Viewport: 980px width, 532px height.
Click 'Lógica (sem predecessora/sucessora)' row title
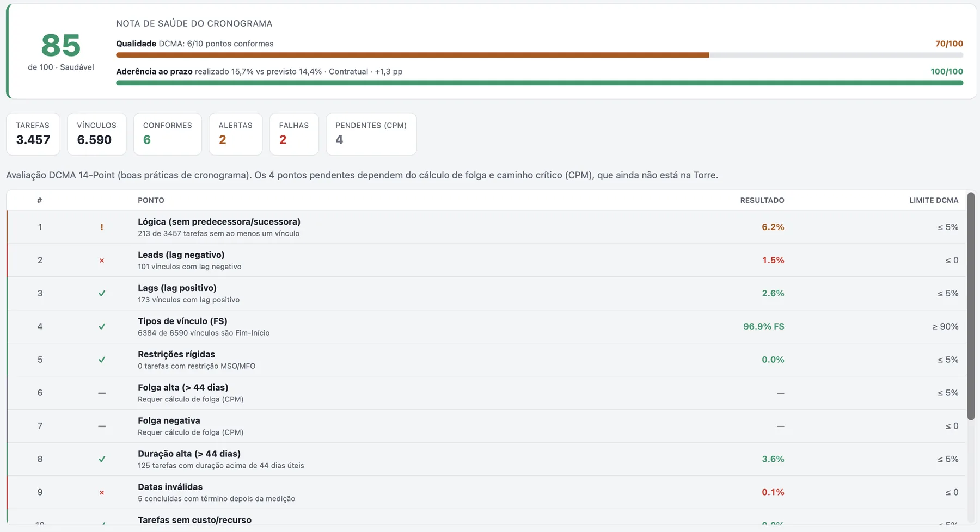pyautogui.click(x=219, y=221)
